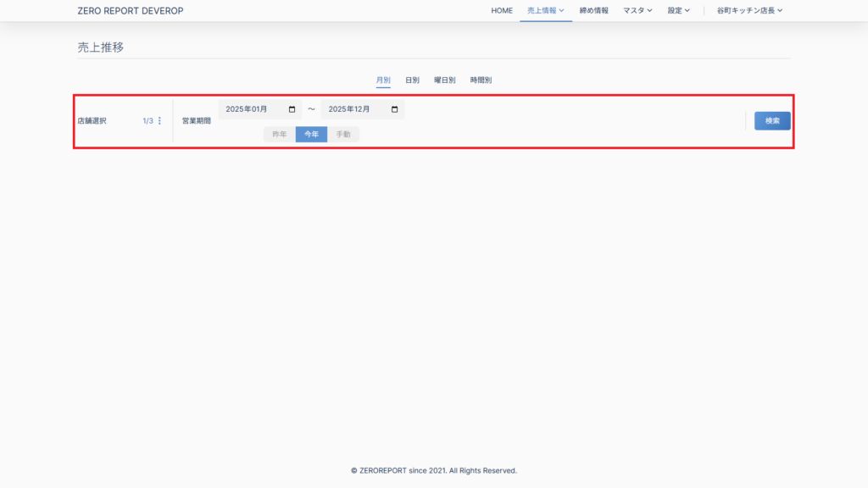Open 締め情報 from the navigation bar
This screenshot has height=488, width=868.
coord(593,10)
